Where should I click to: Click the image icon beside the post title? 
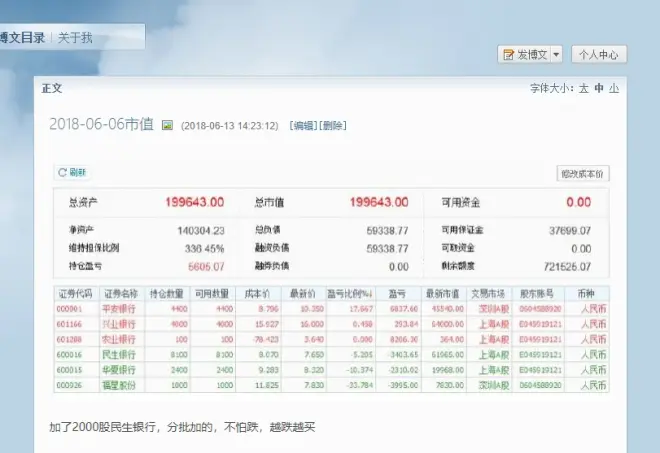168,126
